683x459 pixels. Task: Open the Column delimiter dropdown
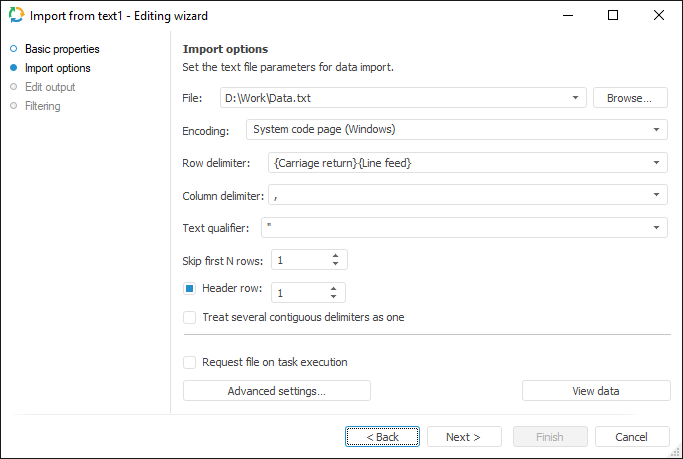tap(657, 195)
